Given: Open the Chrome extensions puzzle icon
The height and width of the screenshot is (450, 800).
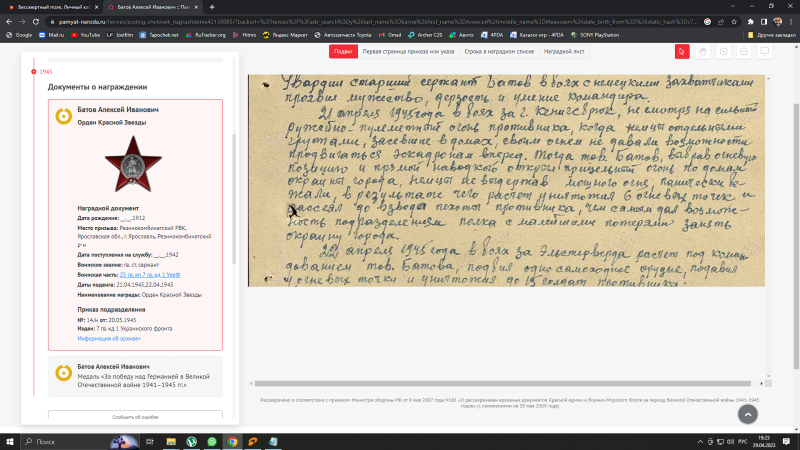Looking at the screenshot, I should [751, 22].
